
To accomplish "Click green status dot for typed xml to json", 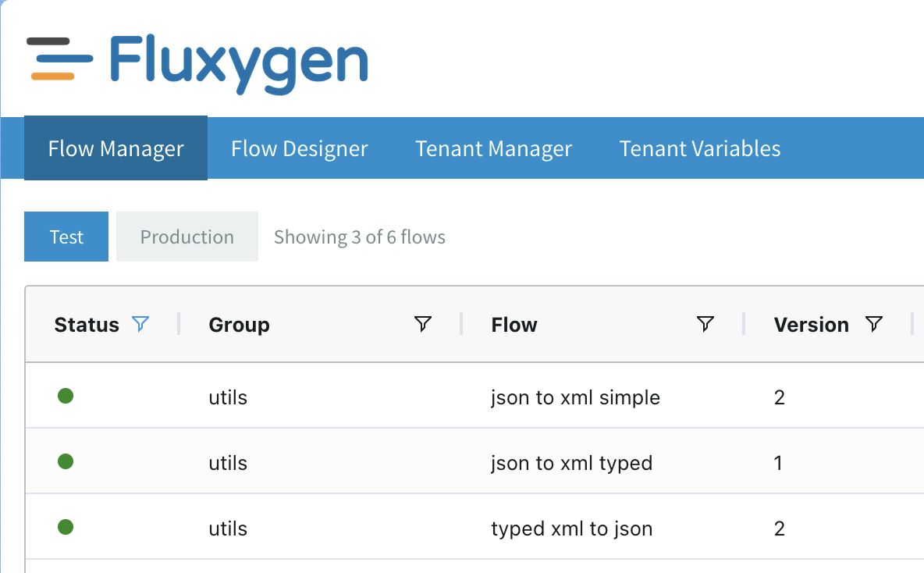I will tap(66, 528).
